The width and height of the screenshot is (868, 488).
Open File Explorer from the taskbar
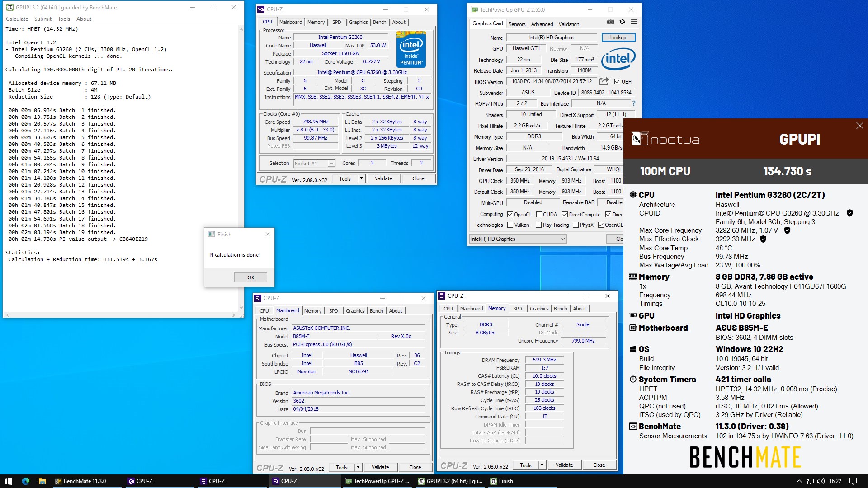click(x=42, y=481)
